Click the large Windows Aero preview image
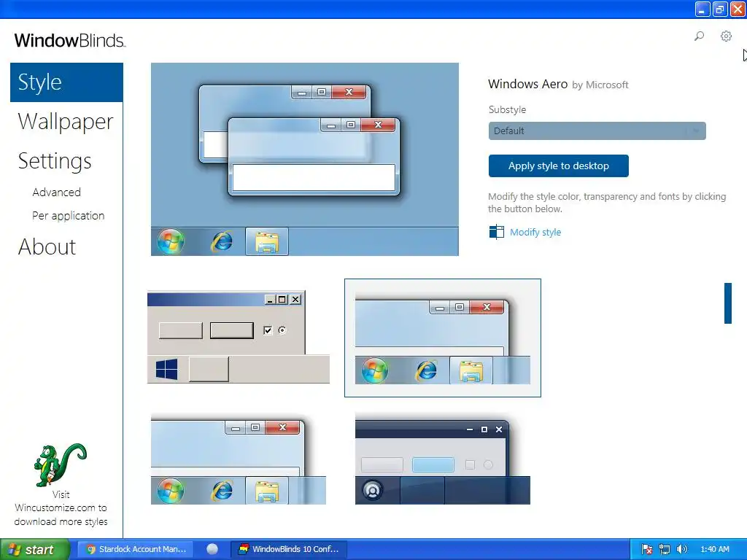 (x=305, y=159)
